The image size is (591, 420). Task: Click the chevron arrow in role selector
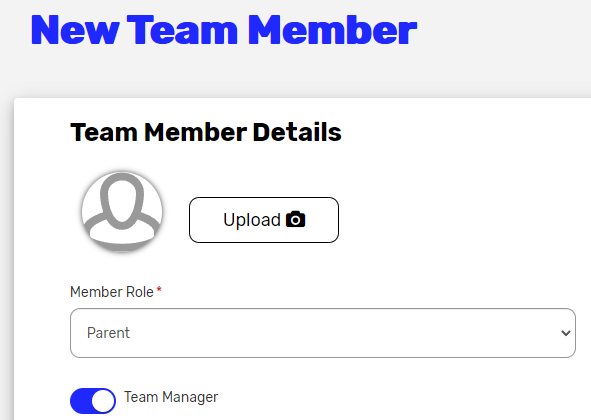click(565, 333)
